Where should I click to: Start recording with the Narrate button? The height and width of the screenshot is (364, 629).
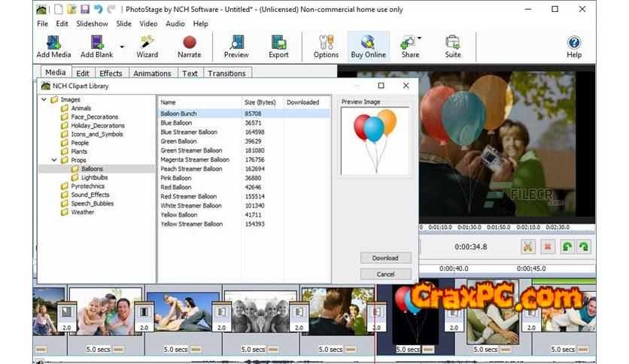[190, 44]
